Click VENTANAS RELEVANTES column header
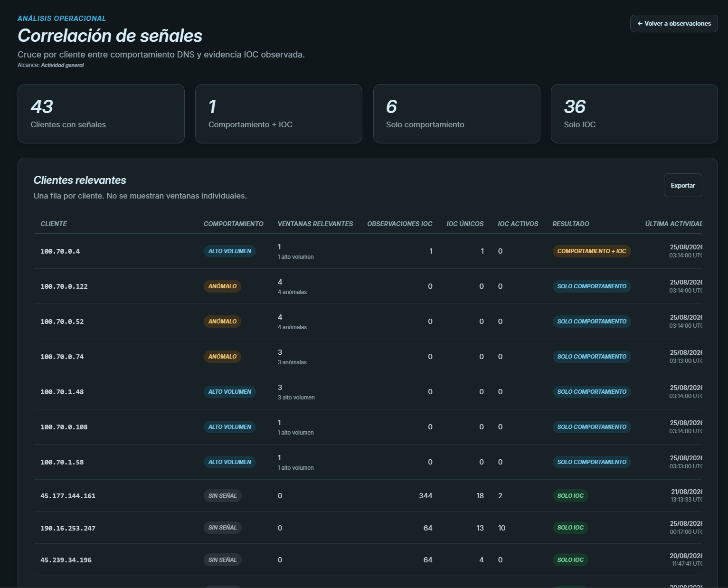The width and height of the screenshot is (728, 588). (315, 224)
